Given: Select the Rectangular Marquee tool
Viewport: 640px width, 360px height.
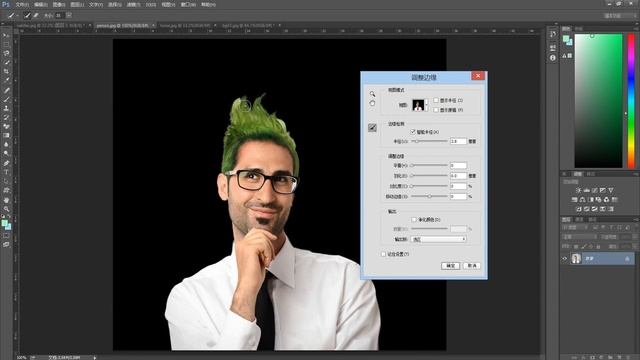Looking at the screenshot, I should click(x=6, y=44).
